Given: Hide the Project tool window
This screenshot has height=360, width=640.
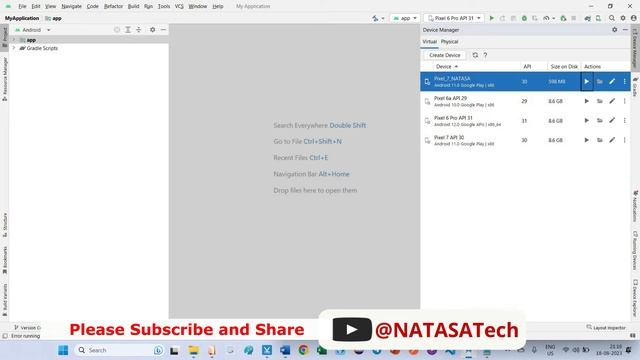Looking at the screenshot, I should (163, 30).
